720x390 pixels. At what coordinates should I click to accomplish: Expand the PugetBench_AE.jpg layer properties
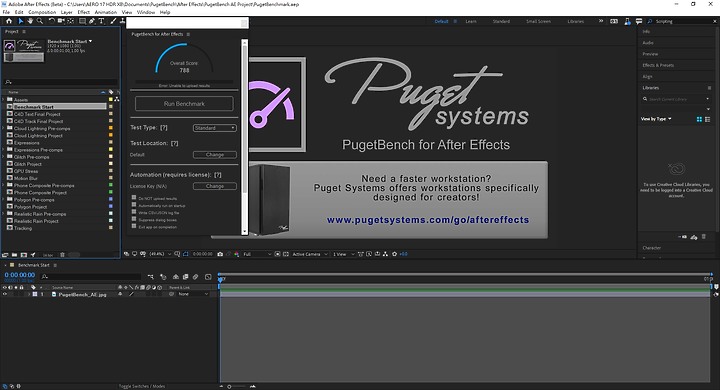point(28,294)
